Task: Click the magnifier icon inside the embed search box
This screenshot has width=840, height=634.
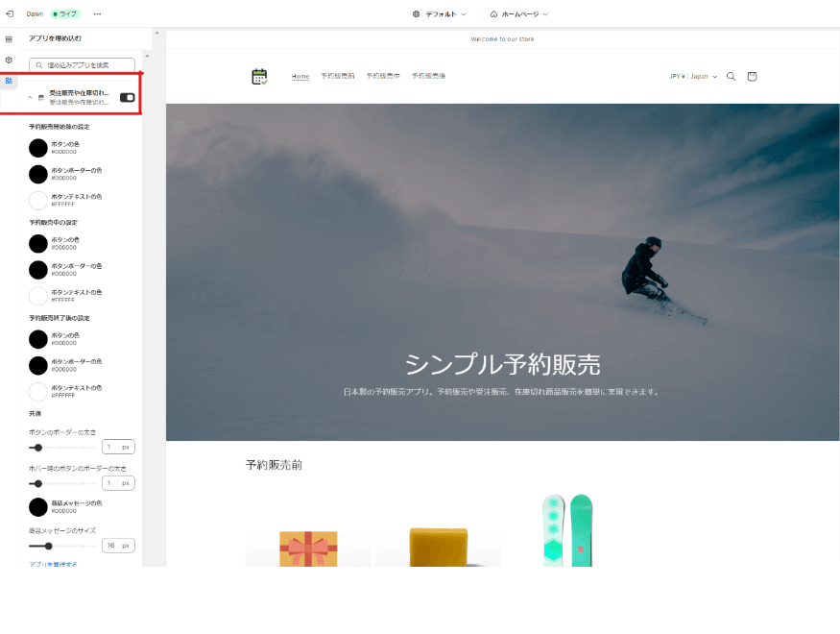Action: pos(39,65)
